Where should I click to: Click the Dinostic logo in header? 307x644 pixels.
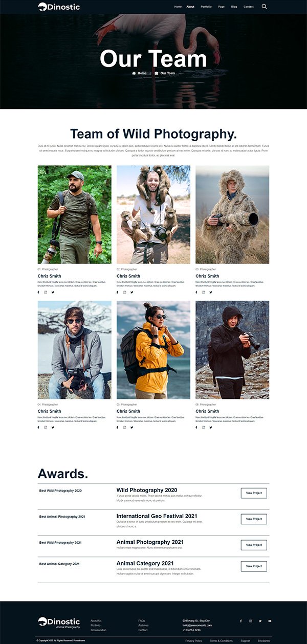[59, 7]
